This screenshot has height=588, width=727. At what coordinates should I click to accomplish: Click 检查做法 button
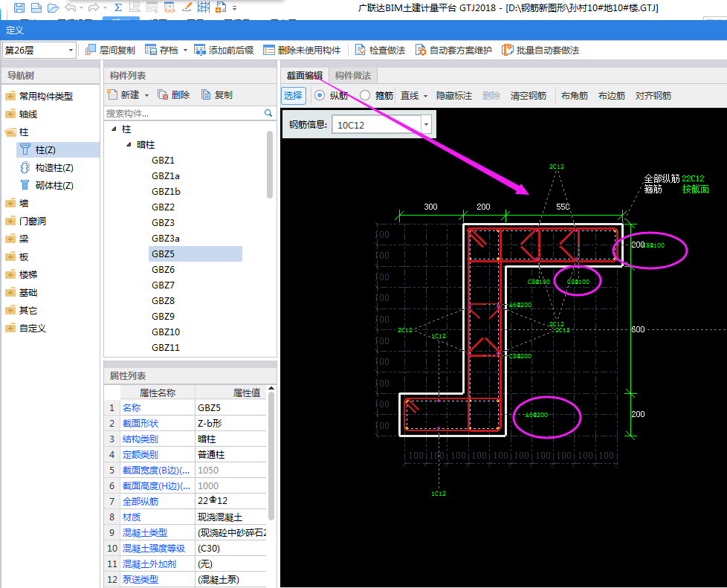[380, 50]
